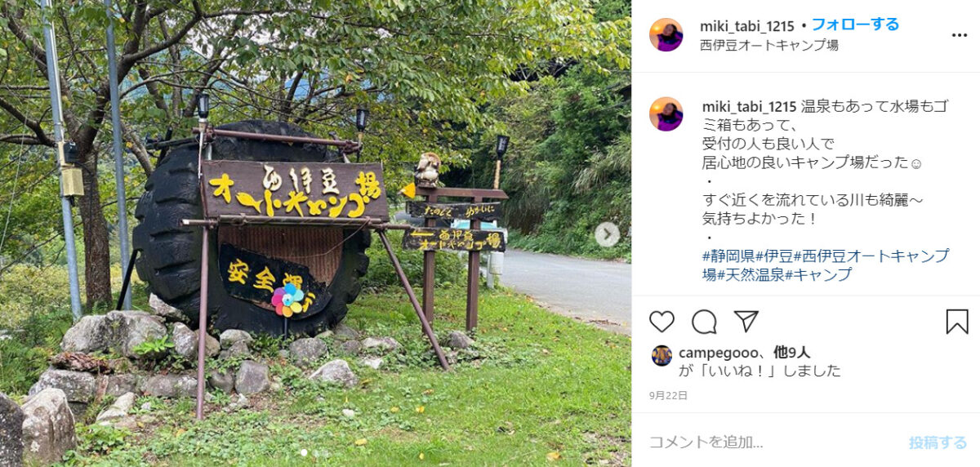Open 西伊豆オートキャンプ場 location link
980x467 pixels.
(769, 45)
